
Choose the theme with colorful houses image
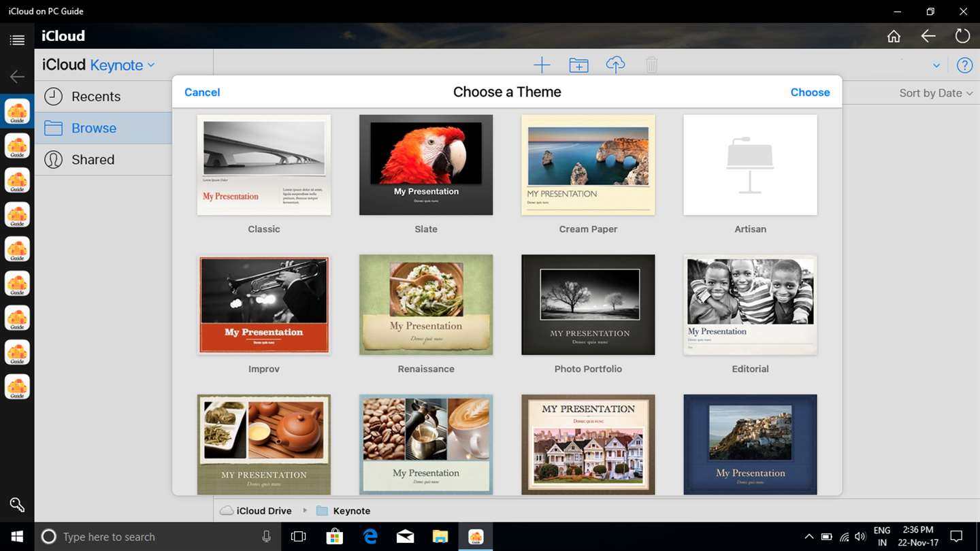click(x=588, y=444)
